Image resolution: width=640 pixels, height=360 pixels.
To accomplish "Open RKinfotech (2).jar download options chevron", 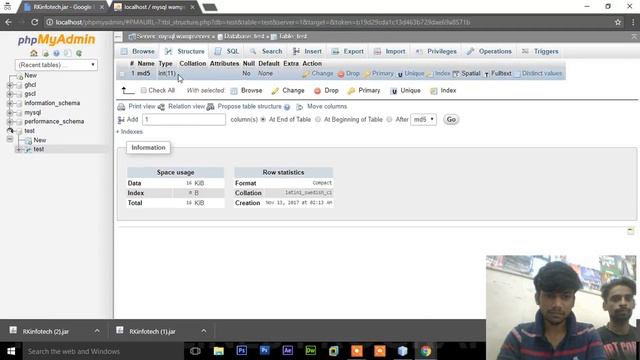I will coord(97,331).
